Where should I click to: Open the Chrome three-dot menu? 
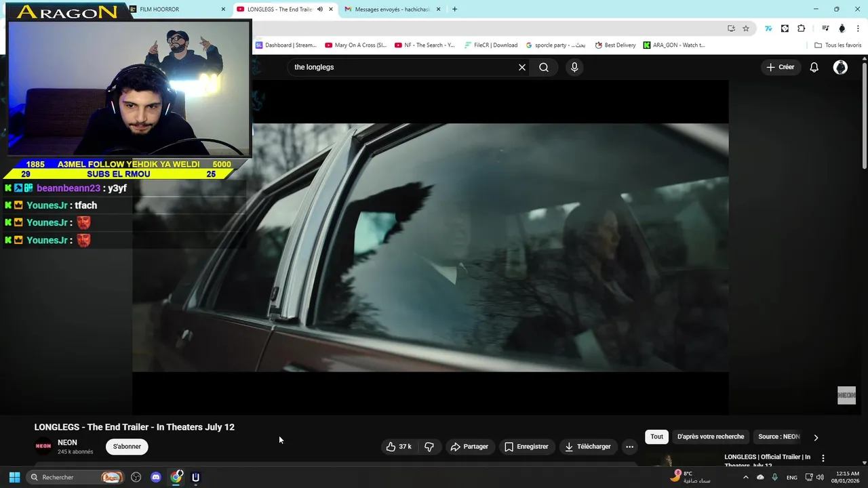859,28
